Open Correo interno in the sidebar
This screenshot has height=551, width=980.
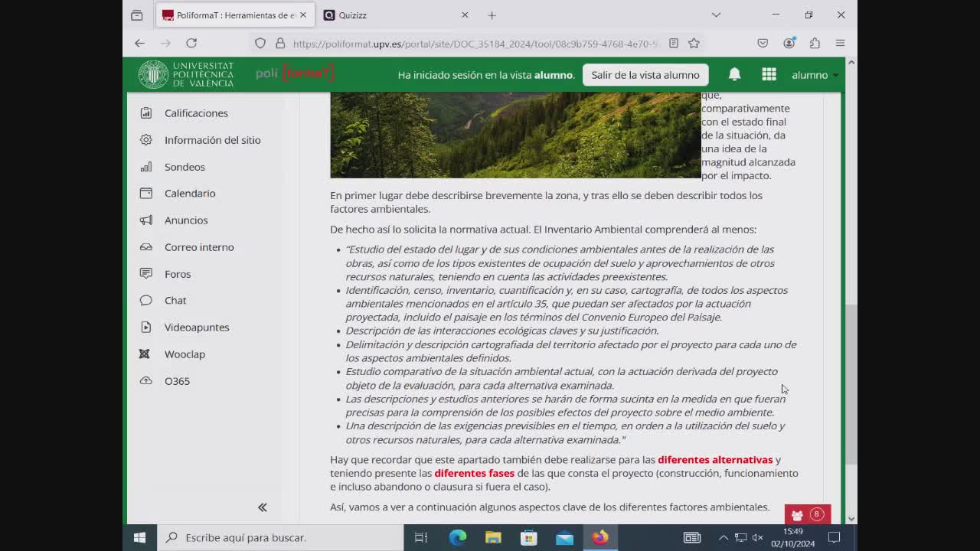[x=199, y=247]
